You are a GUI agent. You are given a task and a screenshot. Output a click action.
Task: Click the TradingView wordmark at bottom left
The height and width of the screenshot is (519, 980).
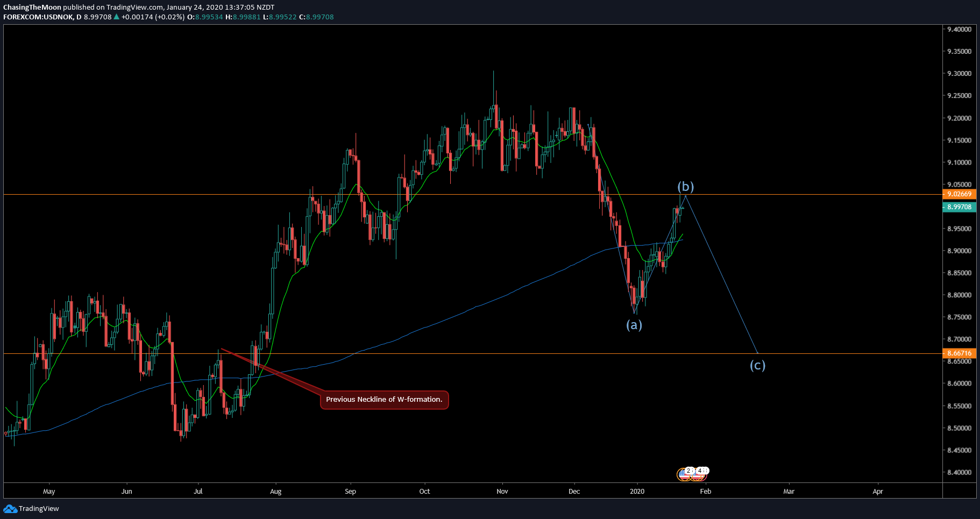pos(39,508)
